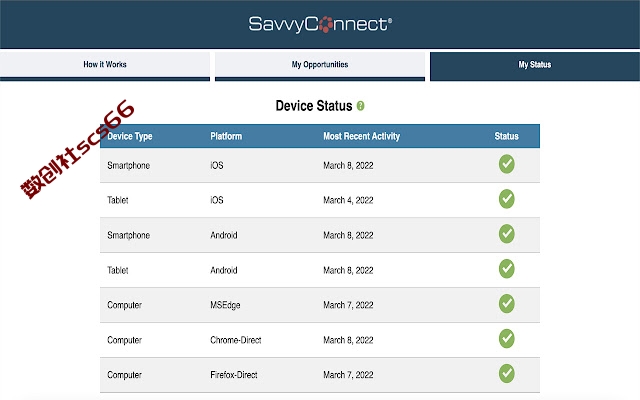Switch to My Opportunities tab
Image resolution: width=640 pixels, height=400 pixels.
click(320, 66)
